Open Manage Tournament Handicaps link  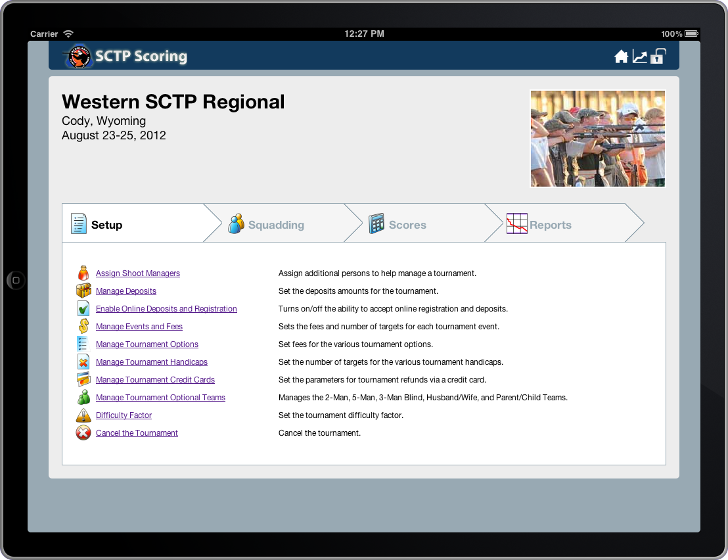[x=152, y=362]
